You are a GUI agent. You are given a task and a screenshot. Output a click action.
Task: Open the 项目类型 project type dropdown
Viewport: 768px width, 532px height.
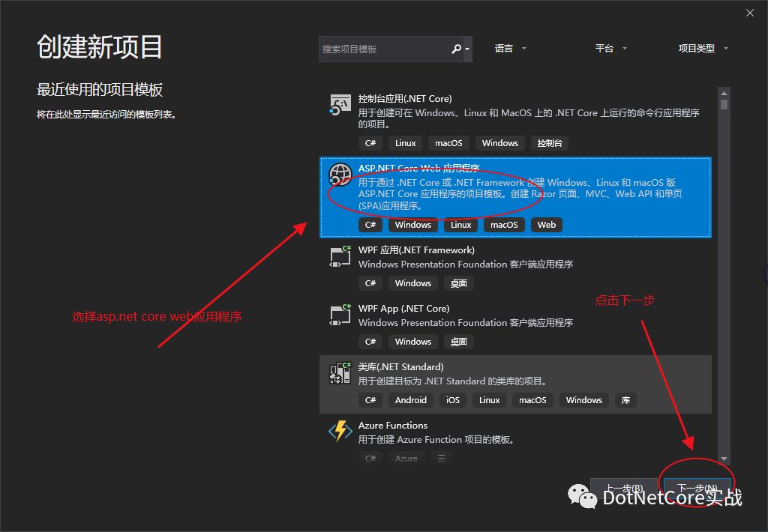tap(703, 49)
